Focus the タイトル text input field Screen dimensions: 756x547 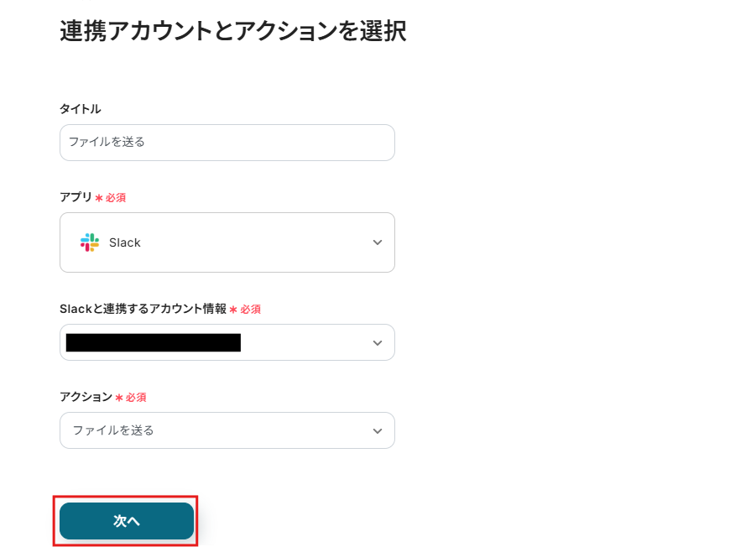pos(227,143)
